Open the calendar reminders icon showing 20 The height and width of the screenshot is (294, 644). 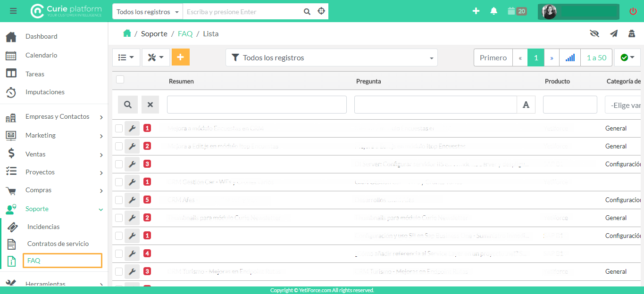tap(517, 11)
